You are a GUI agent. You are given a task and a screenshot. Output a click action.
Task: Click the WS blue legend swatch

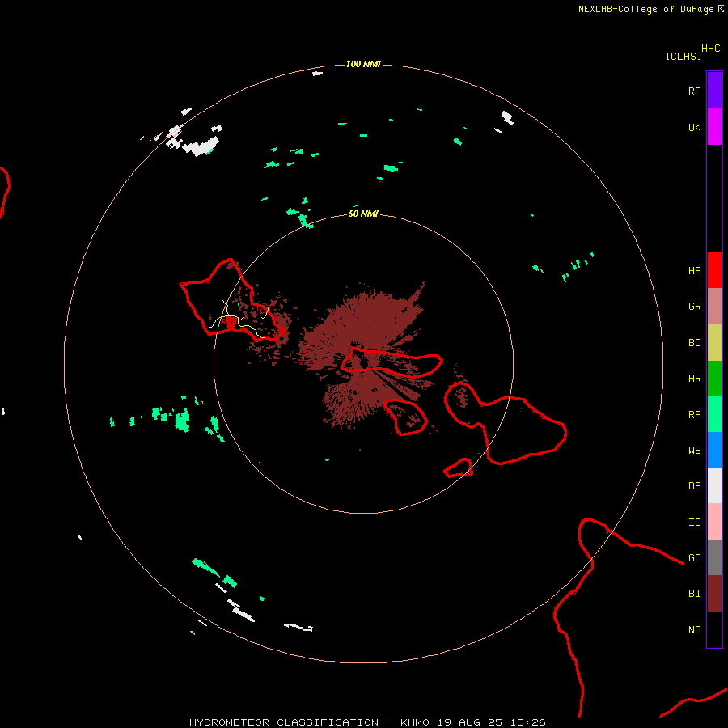pyautogui.click(x=714, y=450)
